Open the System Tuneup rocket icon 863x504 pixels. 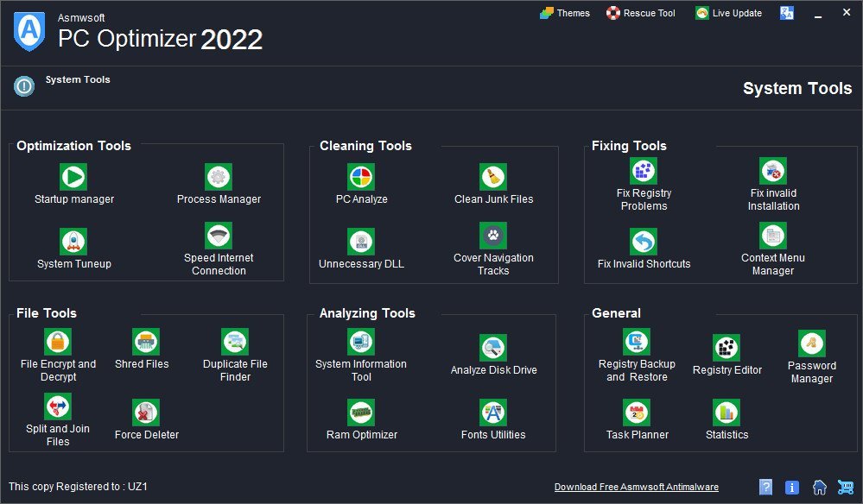[73, 242]
